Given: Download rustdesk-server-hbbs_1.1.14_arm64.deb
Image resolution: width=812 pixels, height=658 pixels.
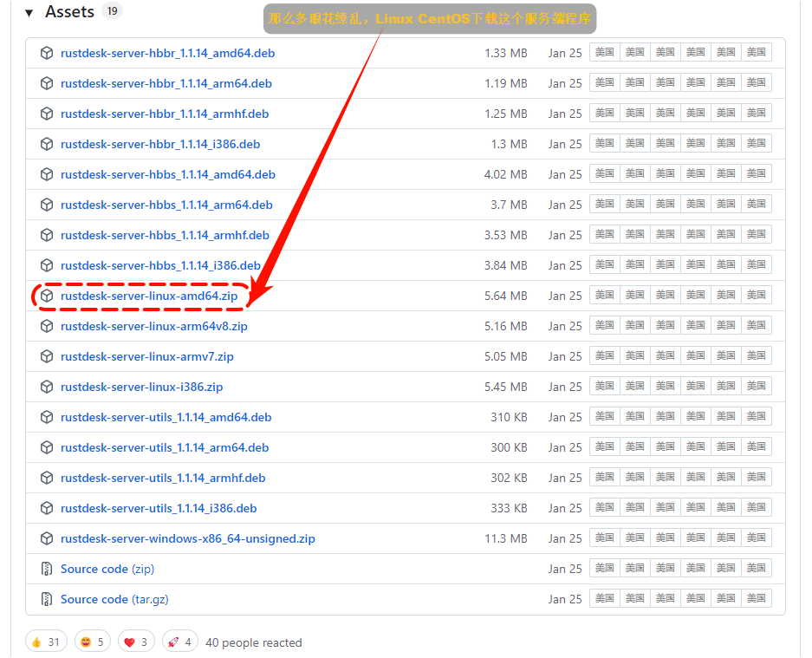Looking at the screenshot, I should 166,205.
